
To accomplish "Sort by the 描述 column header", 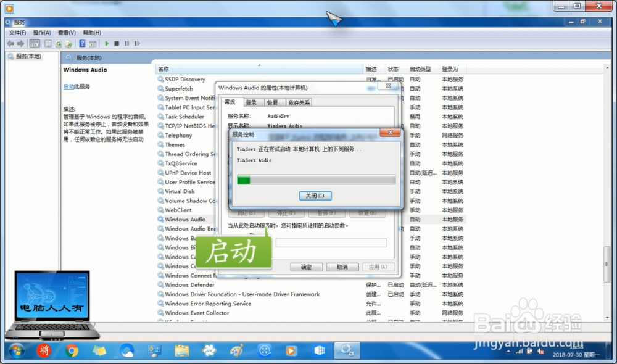I will (374, 69).
